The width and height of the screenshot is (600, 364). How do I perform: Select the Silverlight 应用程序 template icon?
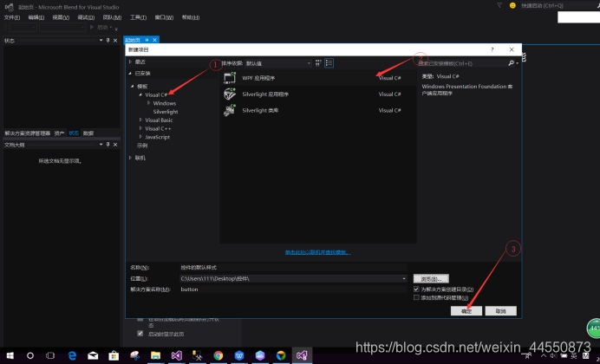(230, 94)
